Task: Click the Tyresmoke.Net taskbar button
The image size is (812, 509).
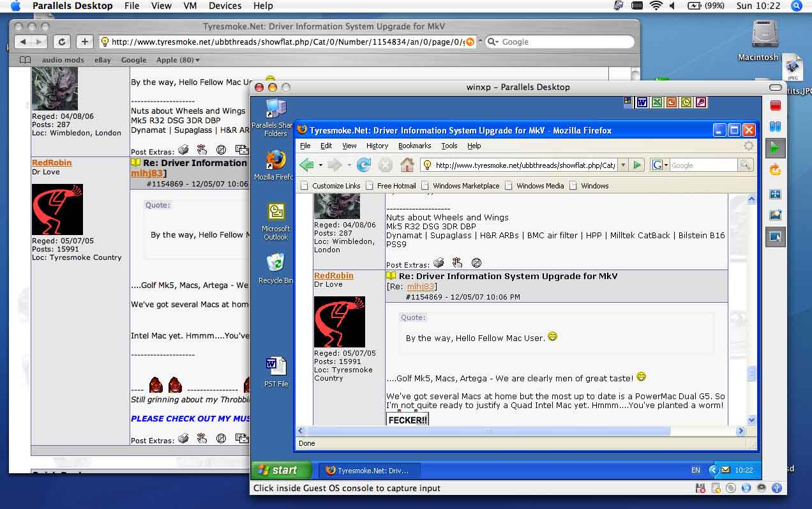Action: pos(370,470)
